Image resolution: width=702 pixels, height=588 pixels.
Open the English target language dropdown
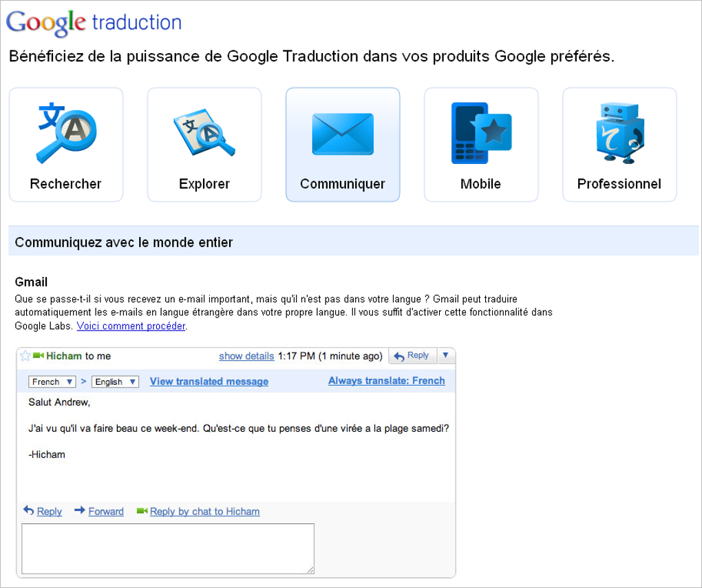click(x=115, y=381)
